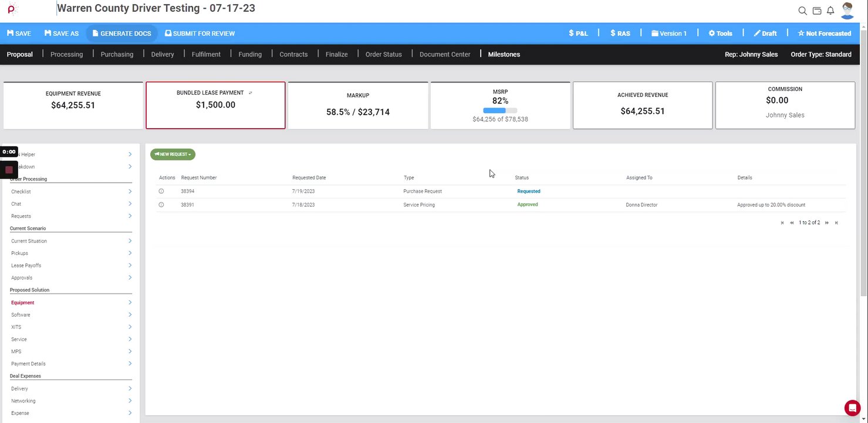Sort by Requested Date column header
The image size is (868, 423).
tap(309, 177)
